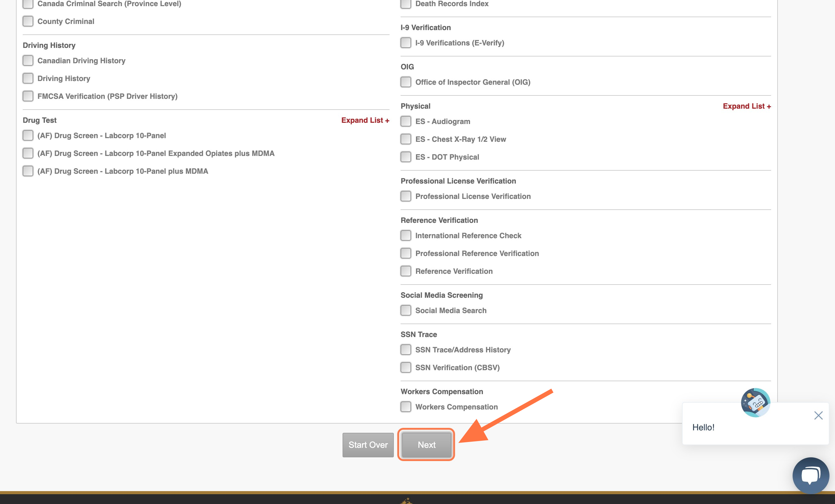Click the chatbot robot avatar
This screenshot has height=504, width=835.
pos(755,402)
